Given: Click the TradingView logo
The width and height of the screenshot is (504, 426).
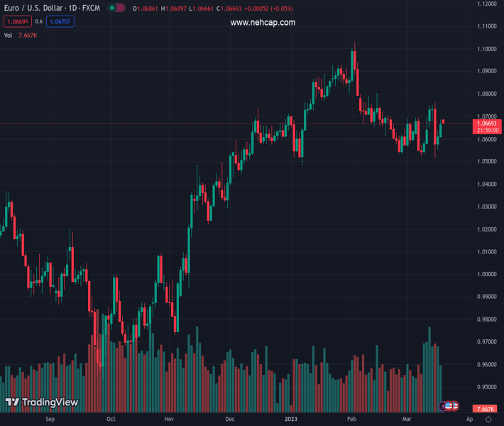Looking at the screenshot, I should point(41,402).
